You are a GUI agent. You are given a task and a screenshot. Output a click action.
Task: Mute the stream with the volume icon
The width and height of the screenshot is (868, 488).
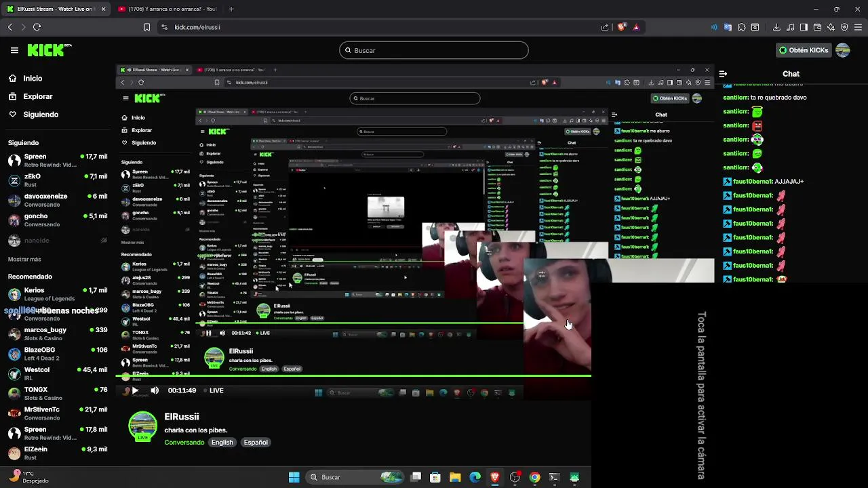point(155,390)
